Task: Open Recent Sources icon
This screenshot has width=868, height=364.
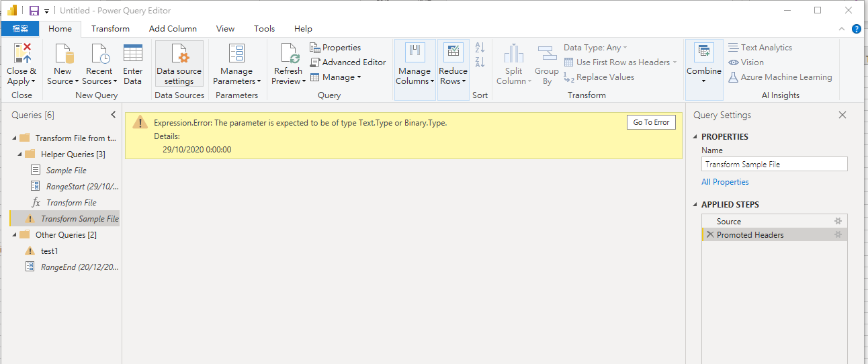Action: tap(99, 54)
